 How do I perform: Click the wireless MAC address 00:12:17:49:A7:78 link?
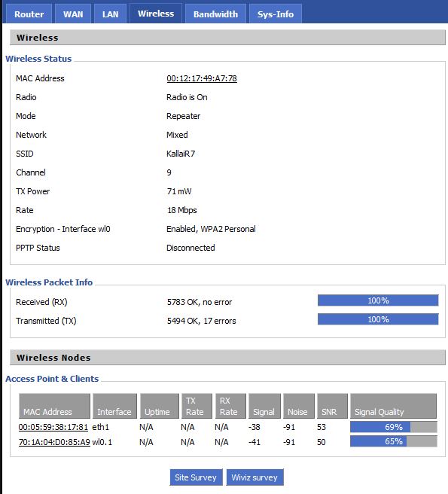202,78
